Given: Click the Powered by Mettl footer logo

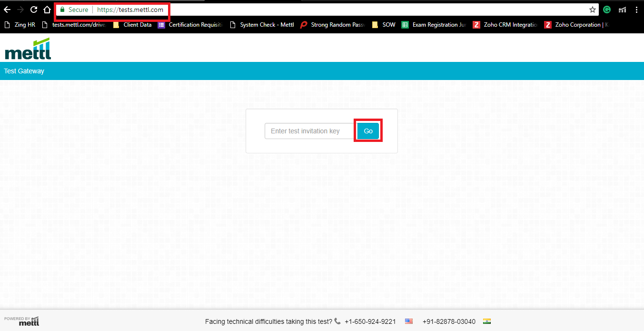Looking at the screenshot, I should (x=22, y=321).
